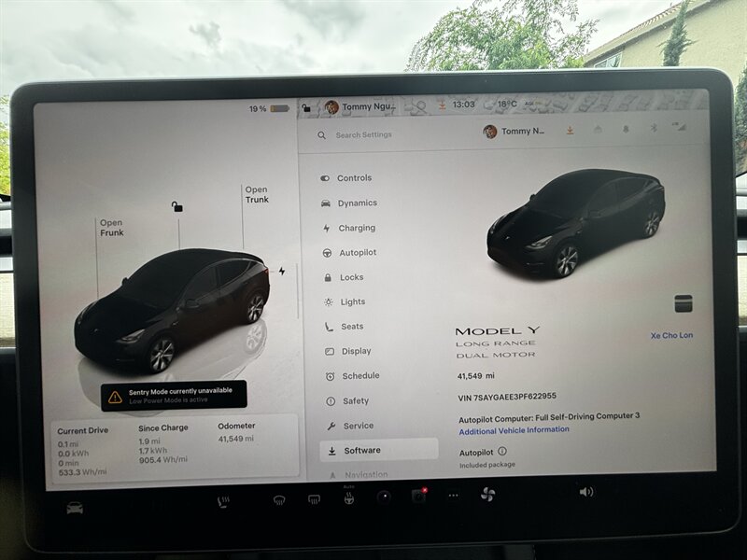Turn on the driver seat heater icon

pyautogui.click(x=223, y=502)
